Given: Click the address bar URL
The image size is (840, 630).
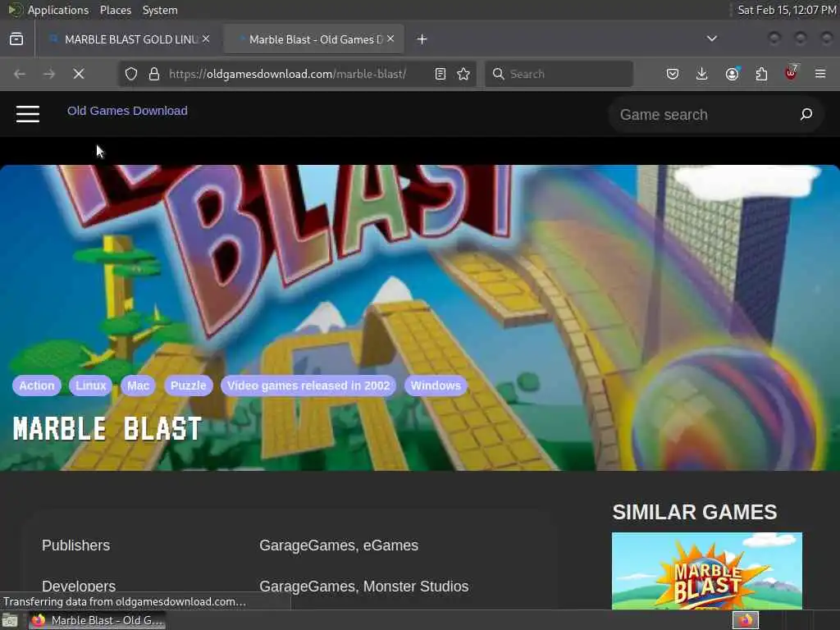Looking at the screenshot, I should click(x=288, y=74).
